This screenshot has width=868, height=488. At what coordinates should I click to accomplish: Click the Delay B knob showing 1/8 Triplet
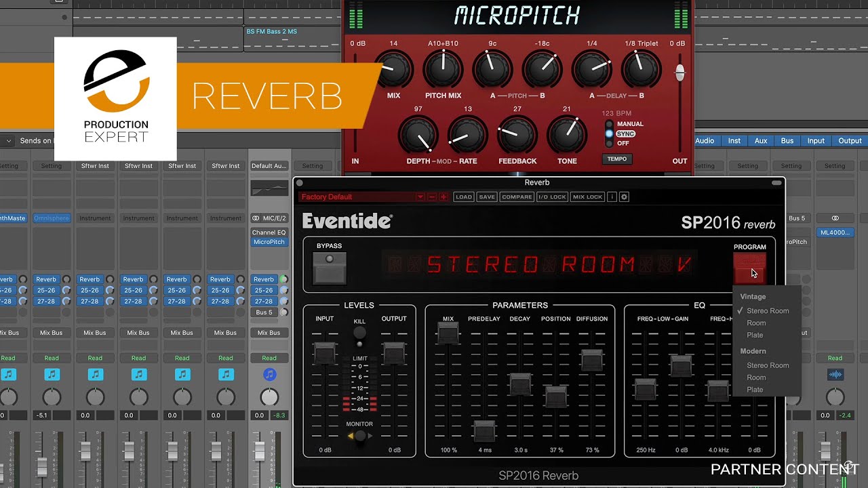pyautogui.click(x=642, y=70)
